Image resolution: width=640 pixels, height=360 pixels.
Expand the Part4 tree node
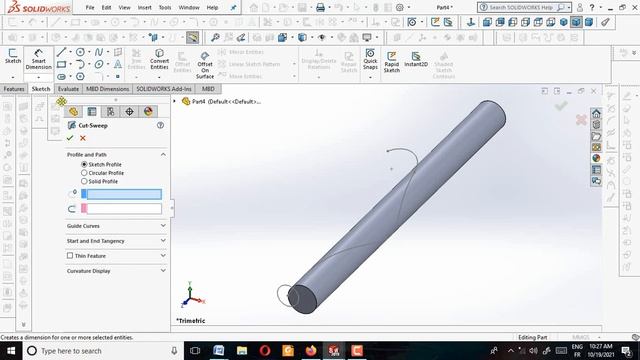175,101
